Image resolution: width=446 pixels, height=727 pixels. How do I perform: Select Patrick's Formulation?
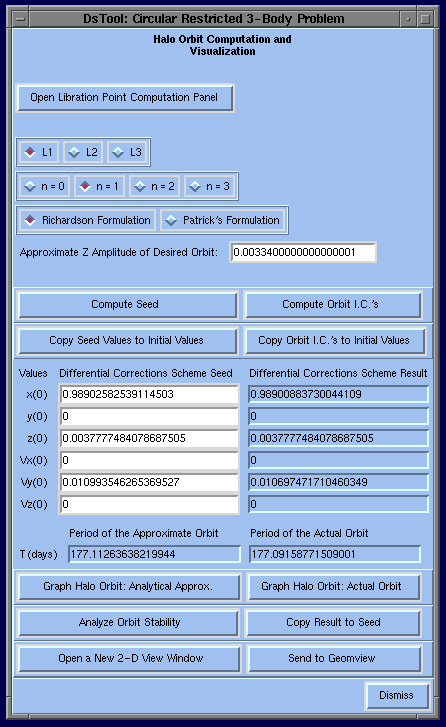223,220
